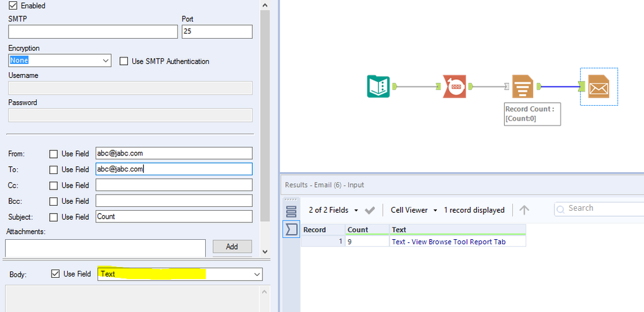
Task: Select the results input anchor icon
Action: [291, 229]
